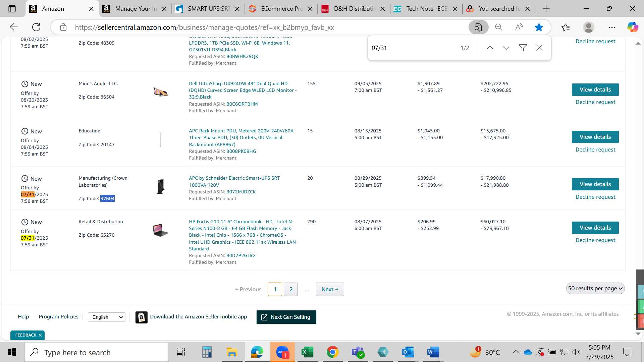
Task: Click the site info lock icon
Action: pyautogui.click(x=63, y=27)
